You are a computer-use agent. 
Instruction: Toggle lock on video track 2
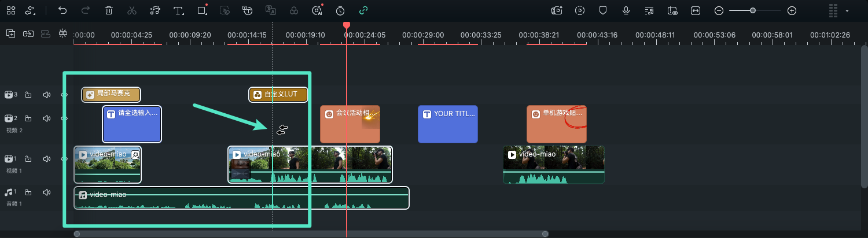tap(28, 118)
